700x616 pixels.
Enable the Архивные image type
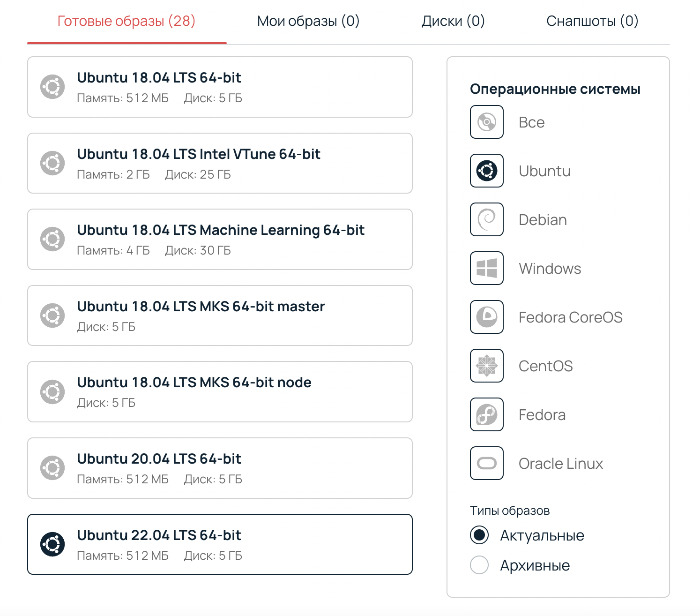point(479,565)
